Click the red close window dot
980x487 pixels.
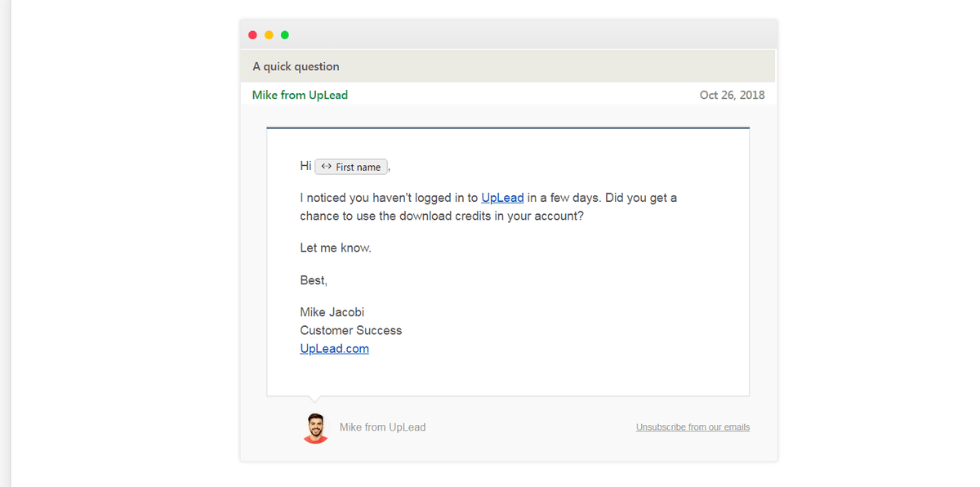[x=252, y=35]
